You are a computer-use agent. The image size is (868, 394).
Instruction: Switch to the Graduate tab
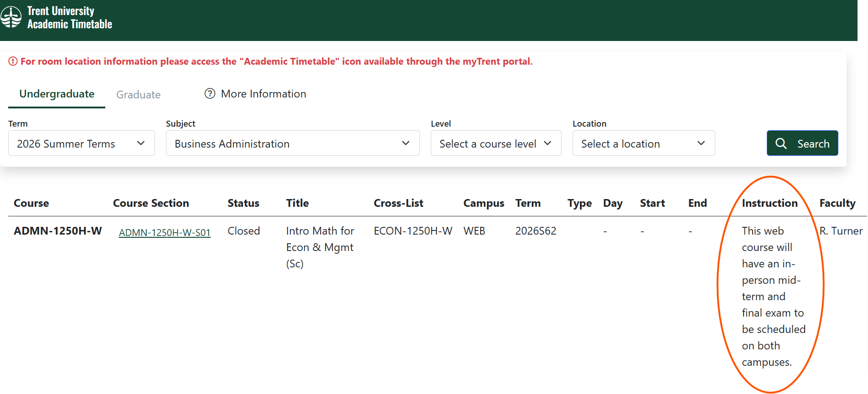(x=138, y=94)
